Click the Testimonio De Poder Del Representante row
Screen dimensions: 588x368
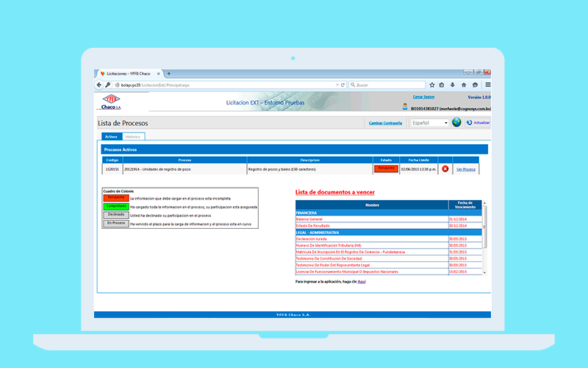click(x=389, y=265)
